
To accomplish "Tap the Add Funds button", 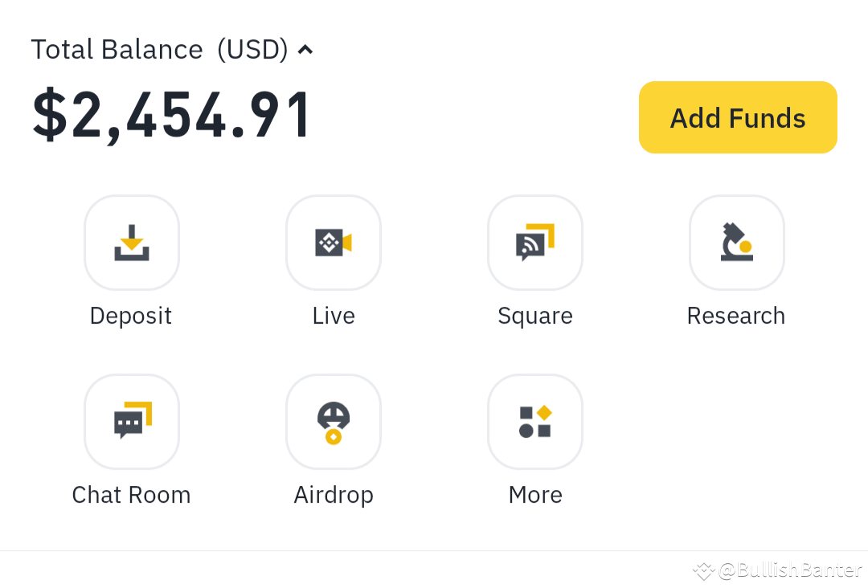I will tap(736, 117).
